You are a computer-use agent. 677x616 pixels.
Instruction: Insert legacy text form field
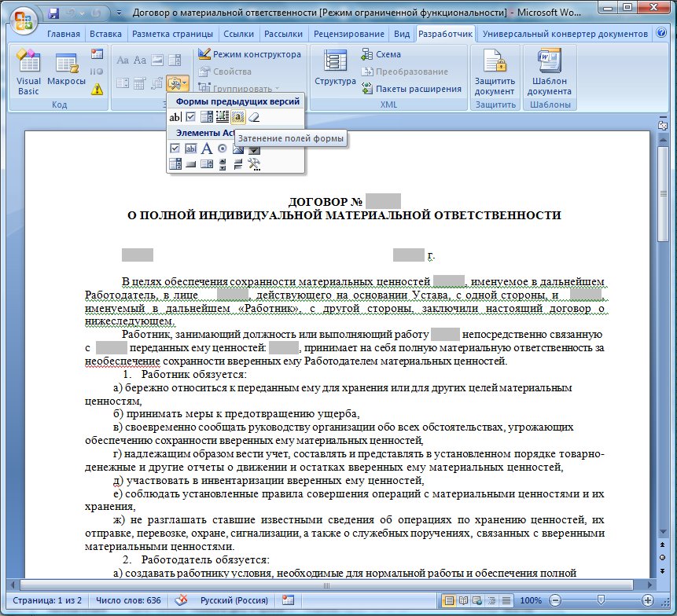point(175,117)
